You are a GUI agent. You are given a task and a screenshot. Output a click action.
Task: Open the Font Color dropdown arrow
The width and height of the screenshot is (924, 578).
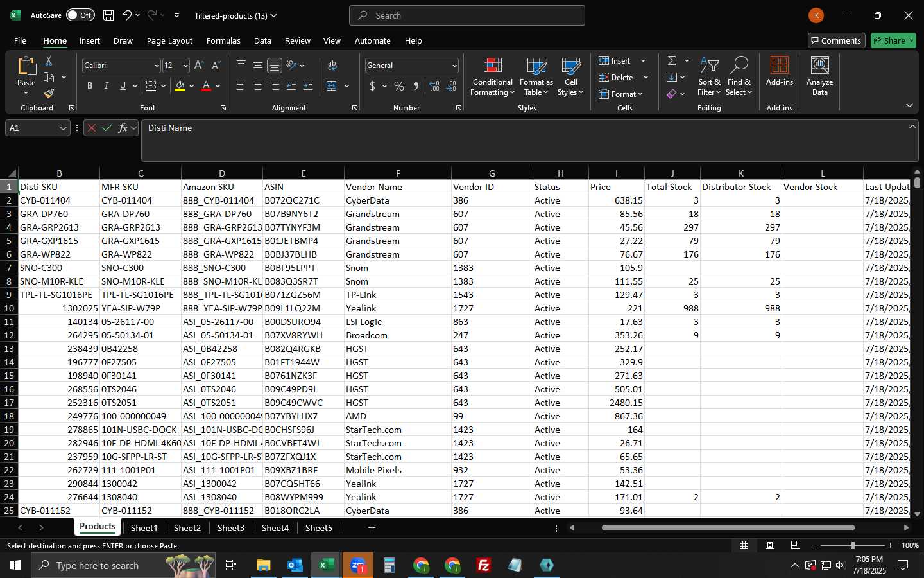[218, 86]
